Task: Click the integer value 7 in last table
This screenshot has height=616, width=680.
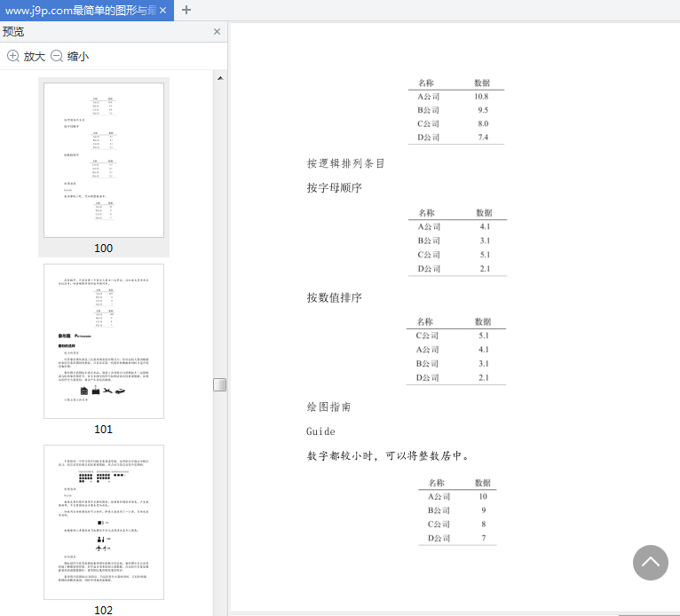Action: click(x=484, y=538)
